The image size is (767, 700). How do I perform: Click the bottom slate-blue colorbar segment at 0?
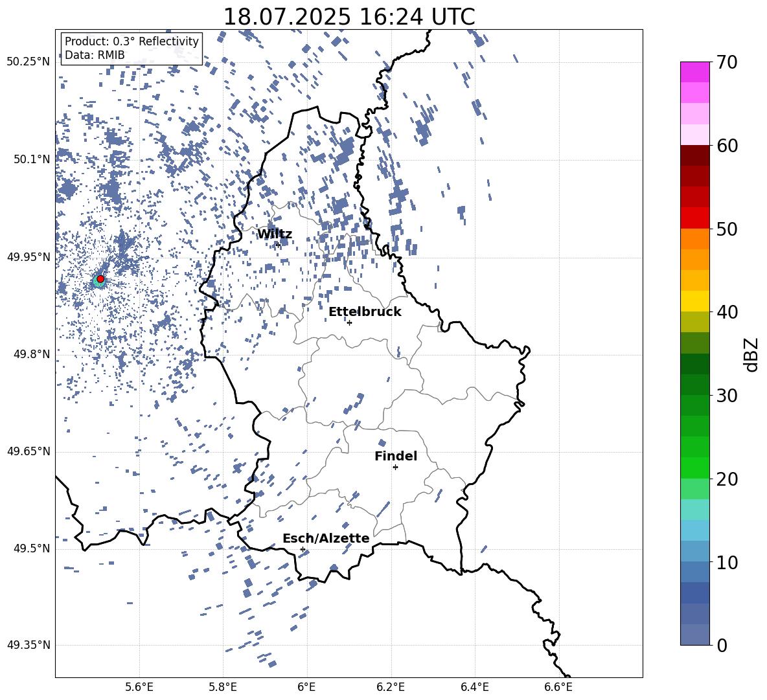click(x=695, y=635)
